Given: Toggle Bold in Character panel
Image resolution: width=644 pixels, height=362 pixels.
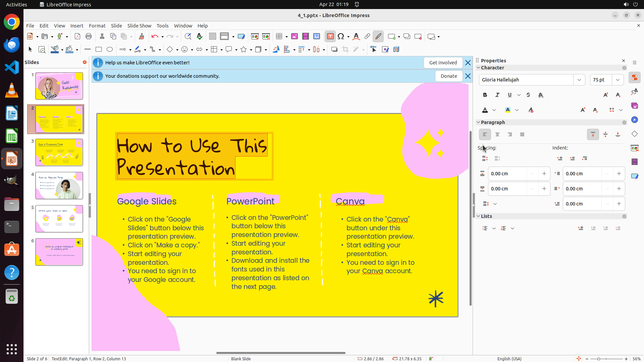Looking at the screenshot, I should tap(485, 95).
